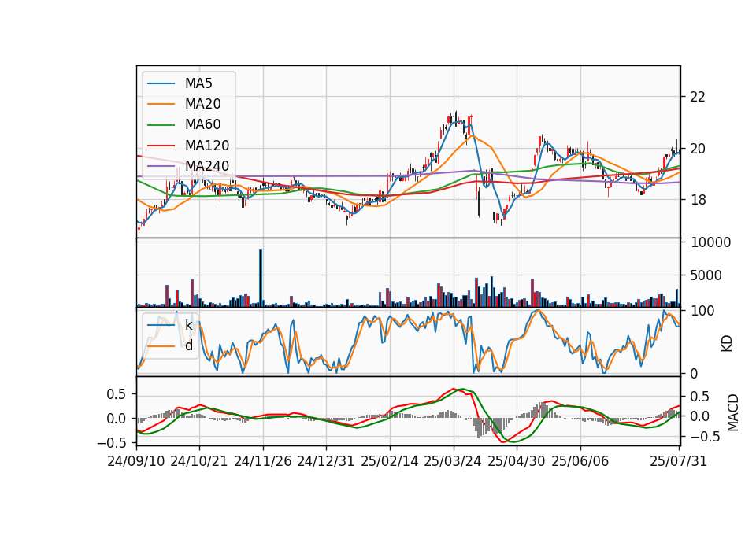The height and width of the screenshot is (543, 756).
Task: Click the left MACD axis value 0.0
Action: click(116, 419)
